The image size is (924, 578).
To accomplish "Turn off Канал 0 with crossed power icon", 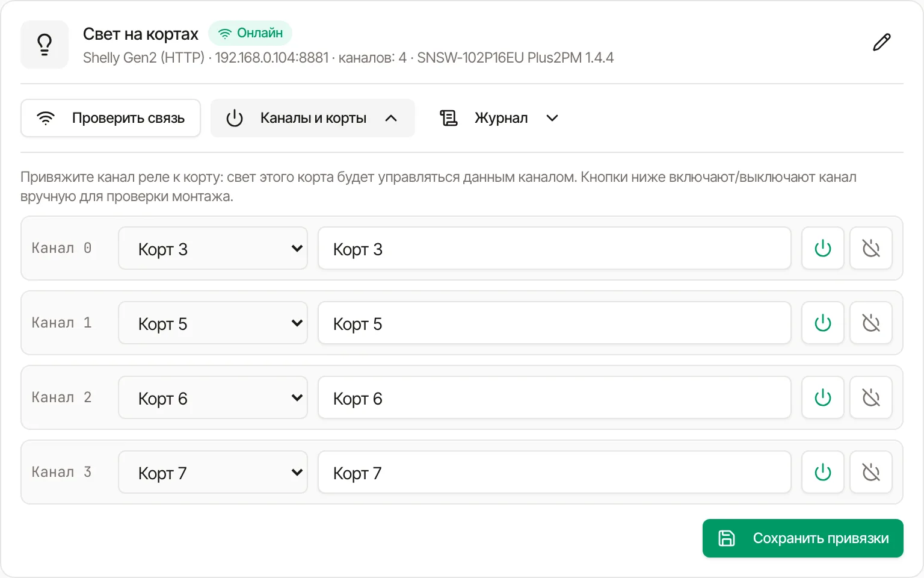I will point(871,248).
